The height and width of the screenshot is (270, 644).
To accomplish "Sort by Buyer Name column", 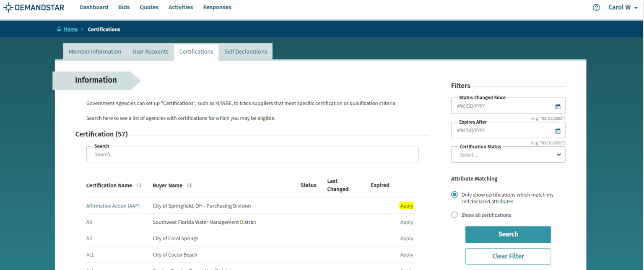I will click(x=189, y=185).
